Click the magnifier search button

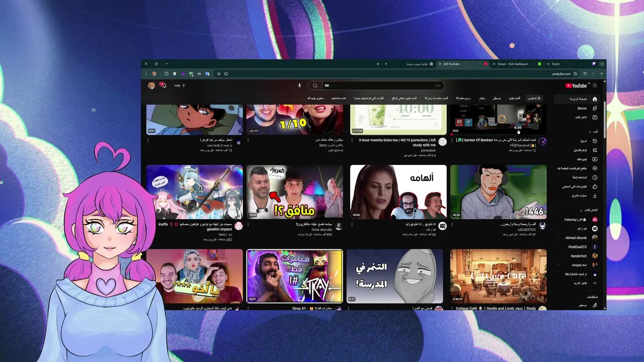[x=315, y=85]
